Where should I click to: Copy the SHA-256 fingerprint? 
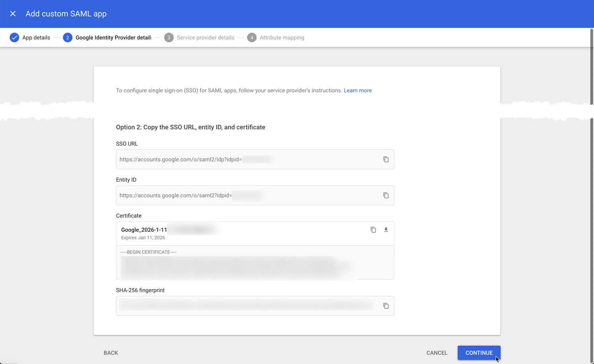tap(386, 306)
